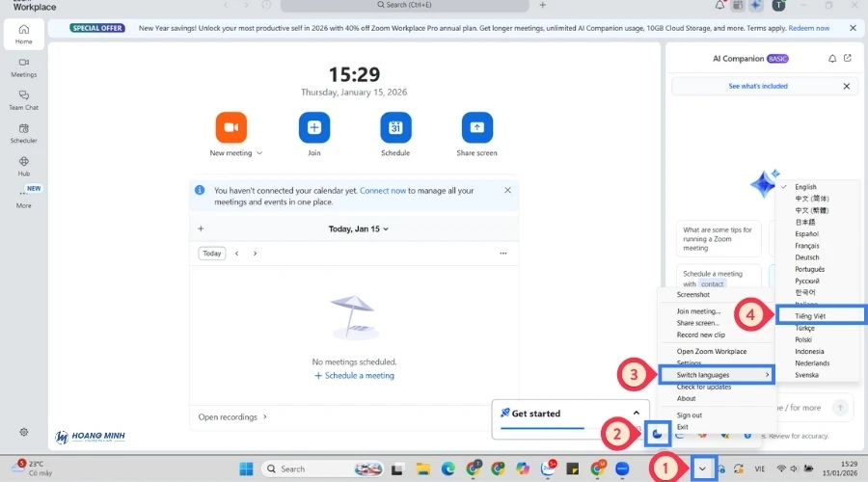This screenshot has height=482, width=868.
Task: Click the Schedule a meeting link
Action: point(354,376)
